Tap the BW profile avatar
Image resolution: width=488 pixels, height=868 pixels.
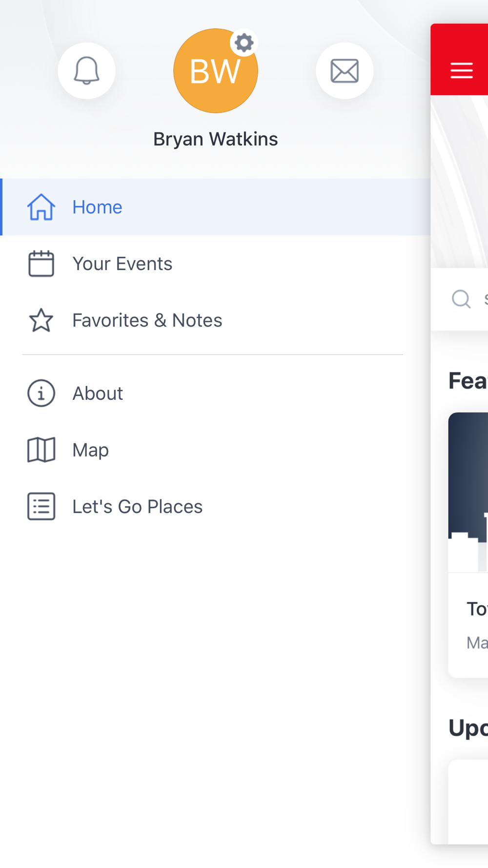[x=216, y=71]
